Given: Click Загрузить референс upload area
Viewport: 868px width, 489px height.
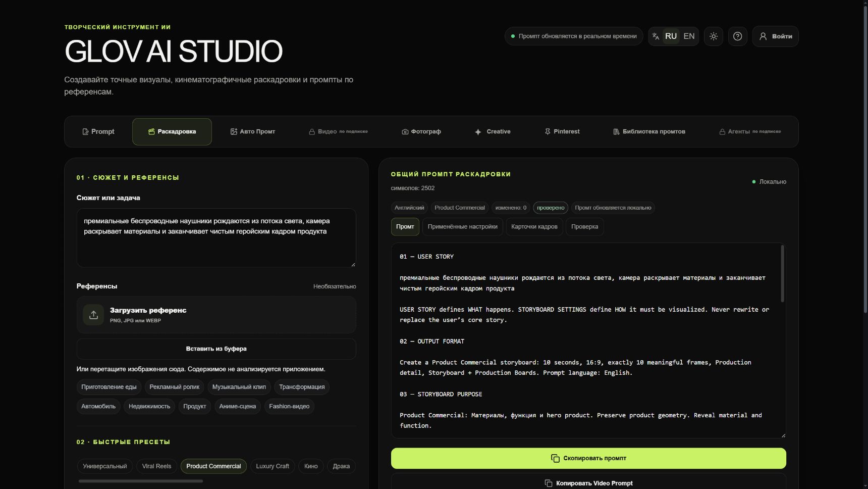Looking at the screenshot, I should point(216,315).
